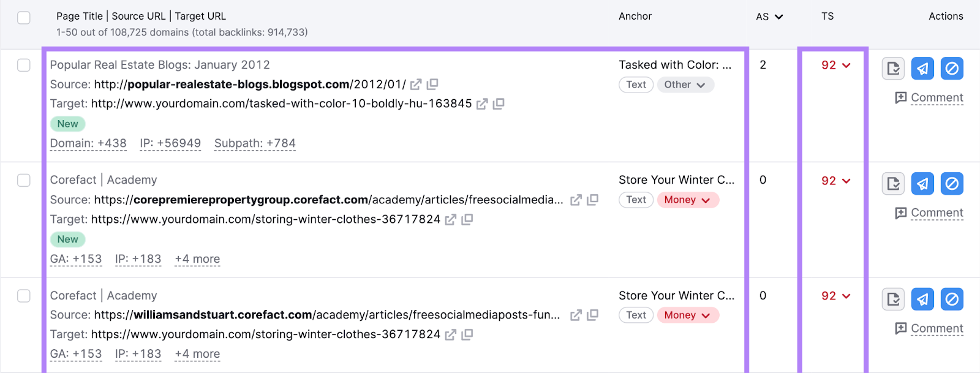The image size is (980, 373).
Task: Move corepremierepropertygroup link to list icon
Action: pos(893,183)
